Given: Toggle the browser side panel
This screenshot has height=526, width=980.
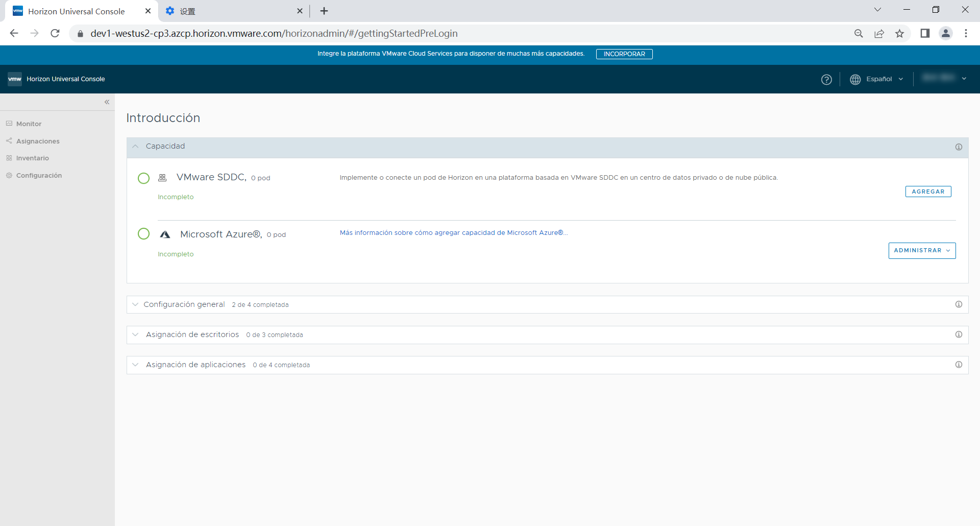Looking at the screenshot, I should click(x=925, y=33).
